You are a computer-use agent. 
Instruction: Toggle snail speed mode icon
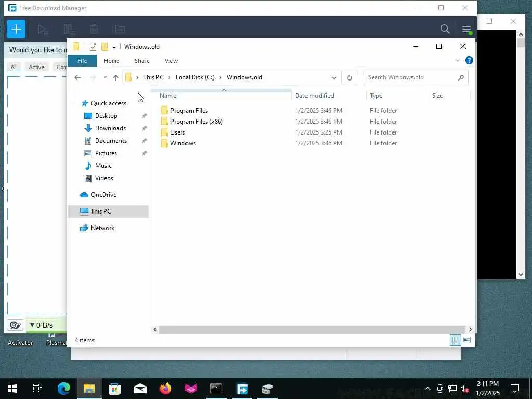coord(15,325)
